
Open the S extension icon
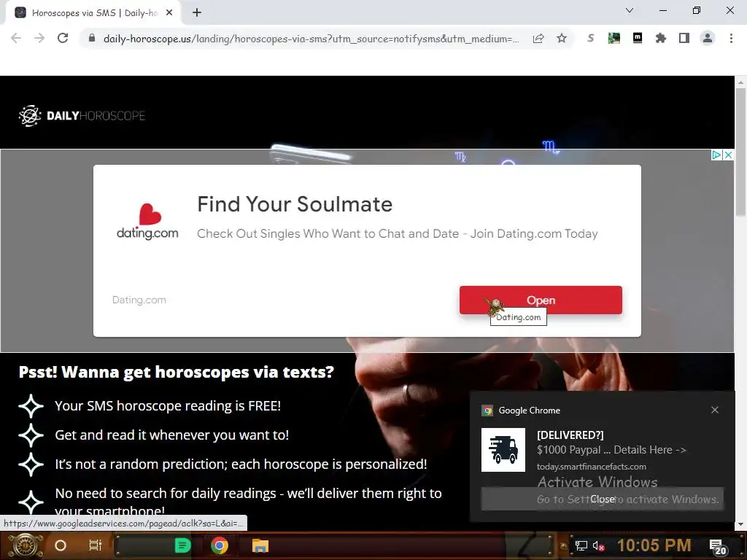pyautogui.click(x=591, y=39)
